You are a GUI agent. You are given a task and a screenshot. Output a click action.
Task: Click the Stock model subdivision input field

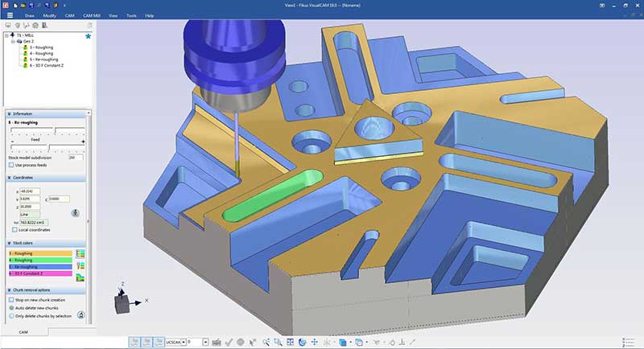76,158
